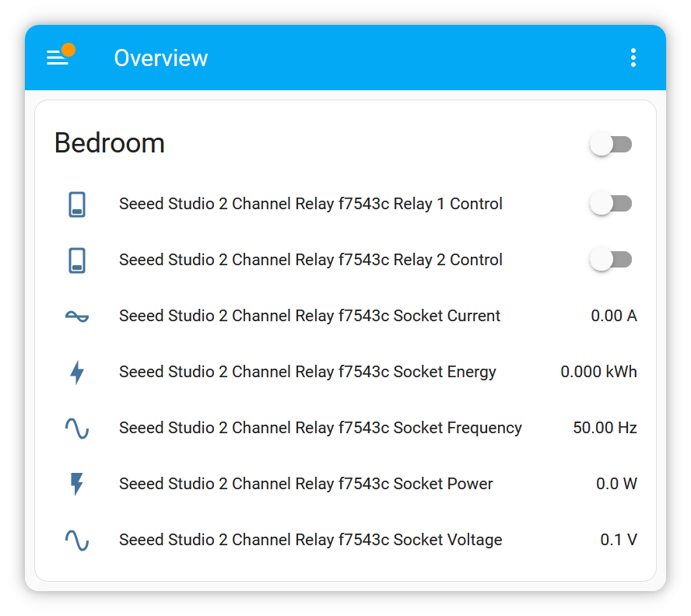Open the three-dot overflow menu

tap(633, 58)
